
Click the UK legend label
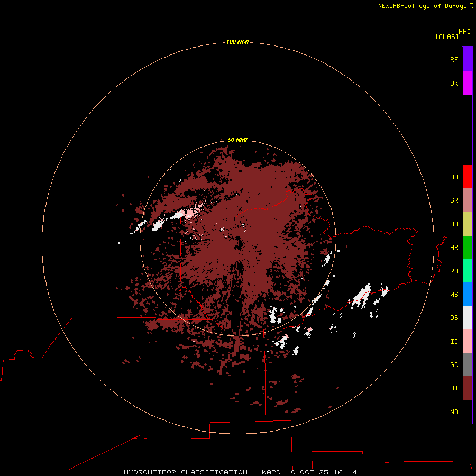coord(454,83)
